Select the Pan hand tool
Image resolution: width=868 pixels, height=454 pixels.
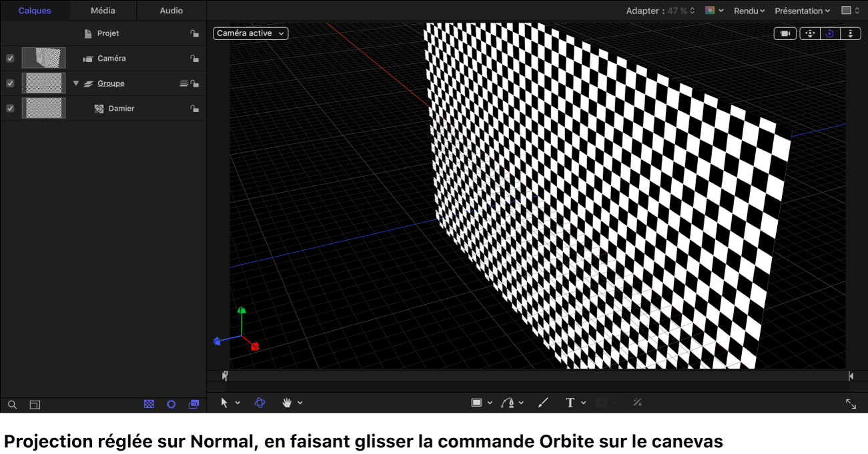287,403
